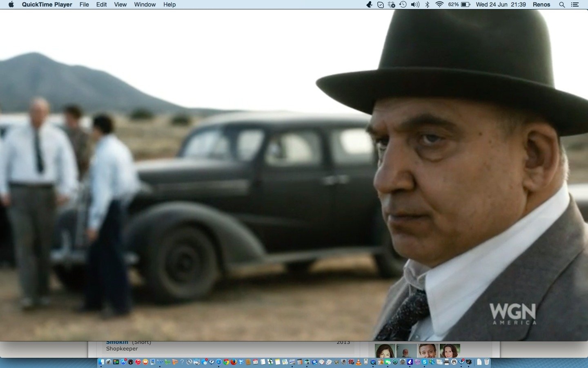
Task: Open Time Machine green clock icon in Dock
Action: [395, 362]
